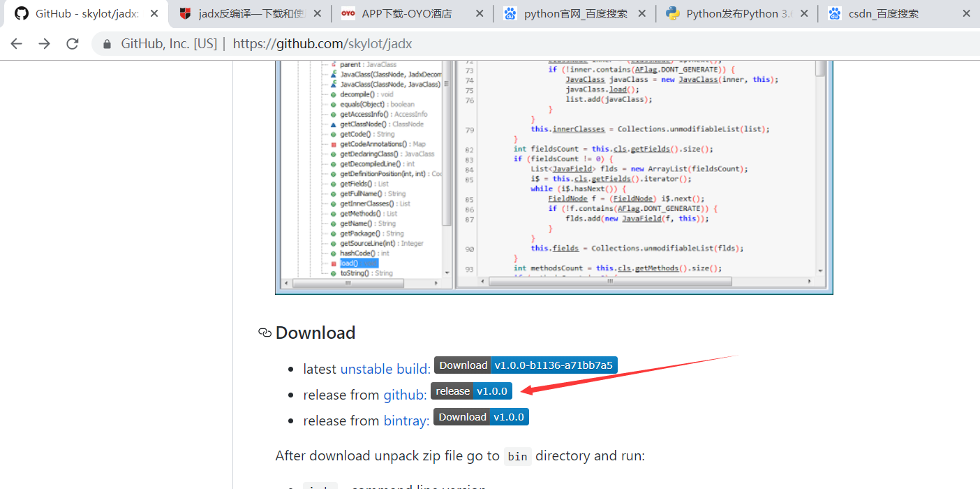Click getCodeAnnotations() in the screenshot tree
Viewport: 980px width, 489px height.
click(383, 144)
